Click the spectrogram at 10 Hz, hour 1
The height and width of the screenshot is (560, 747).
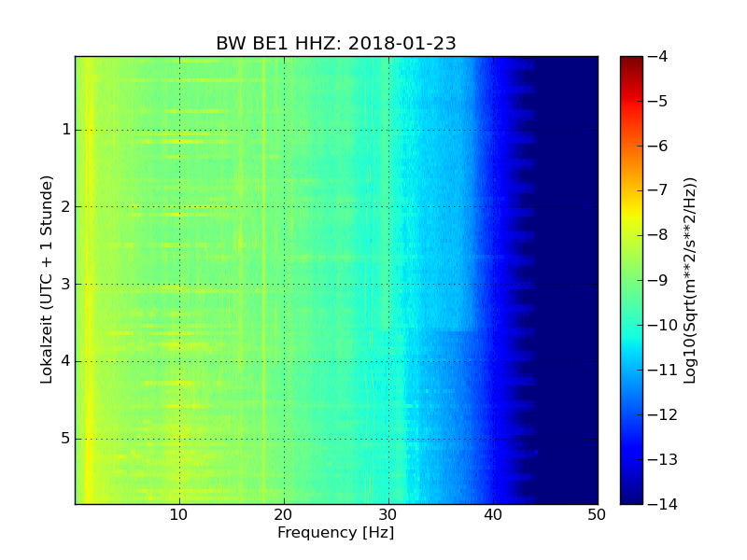(x=179, y=130)
